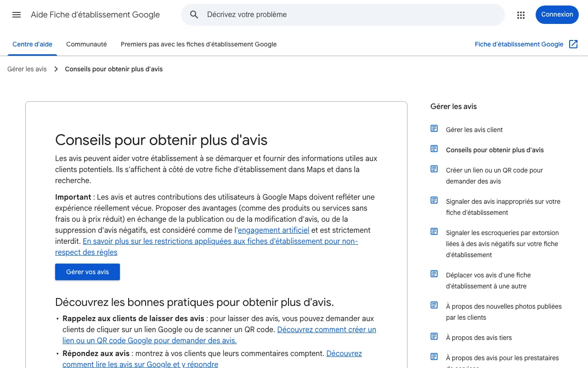Screen dimensions: 588x368
Task: Click the Connexion sign-in button
Action: point(557,15)
